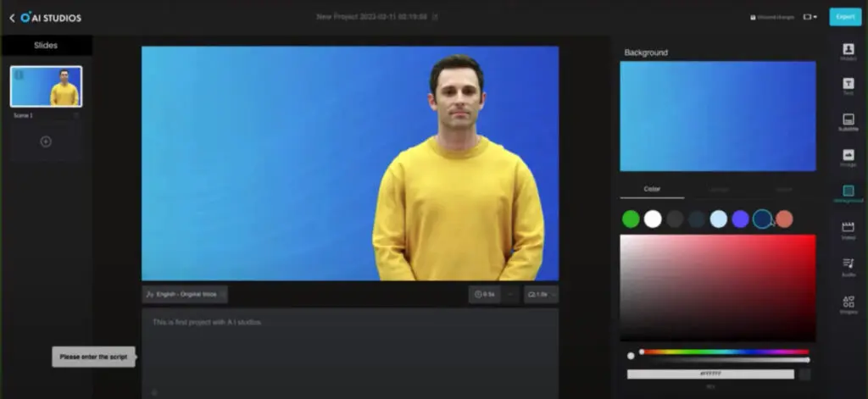Viewport: 868px width, 399px height.
Task: Open the Image panel icon
Action: [x=848, y=158]
